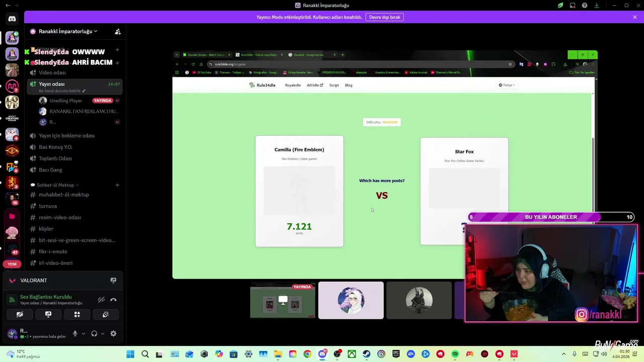
Task: Open Discord inbox icon in title bar
Action: click(x=573, y=6)
